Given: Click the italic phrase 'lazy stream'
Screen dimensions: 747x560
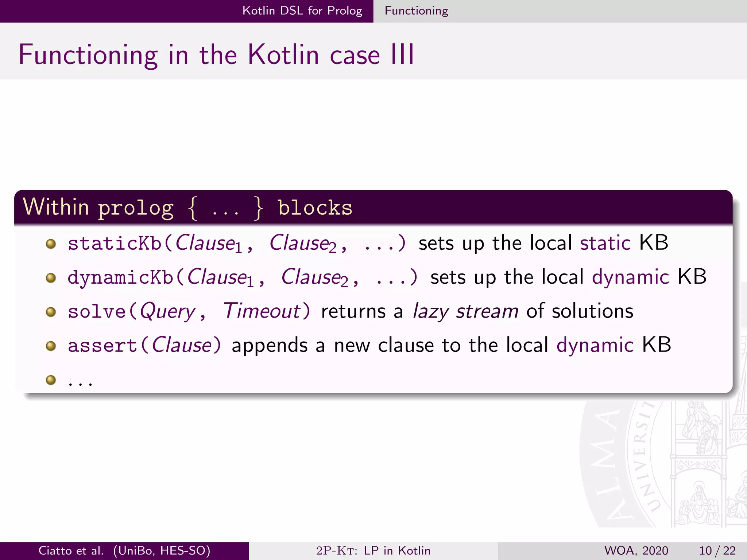Looking at the screenshot, I should (465, 312).
